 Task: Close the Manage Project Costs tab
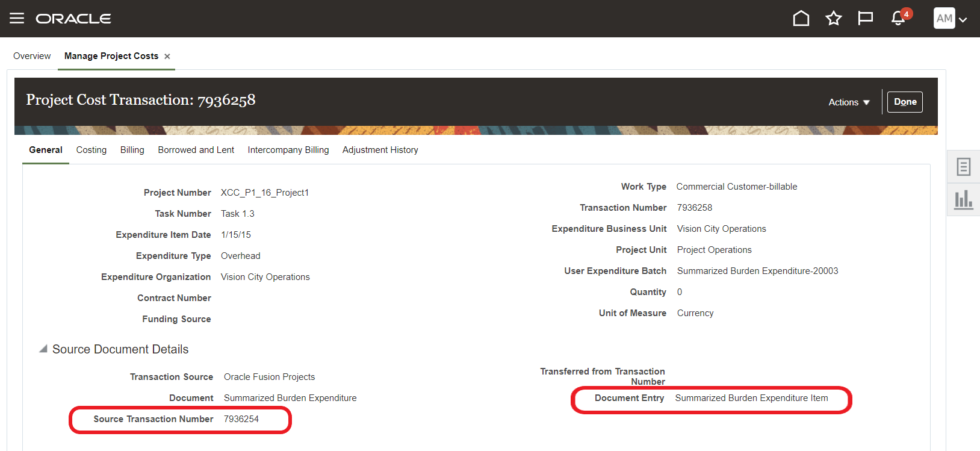click(x=167, y=57)
